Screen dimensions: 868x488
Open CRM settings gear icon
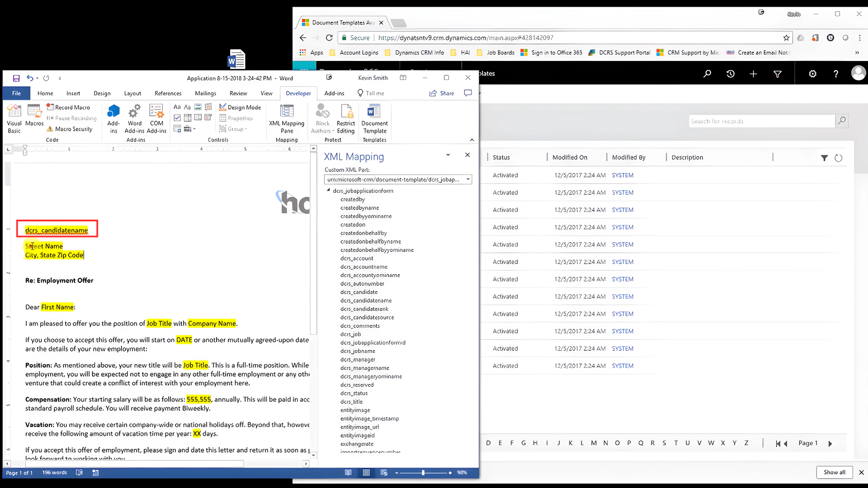812,74
